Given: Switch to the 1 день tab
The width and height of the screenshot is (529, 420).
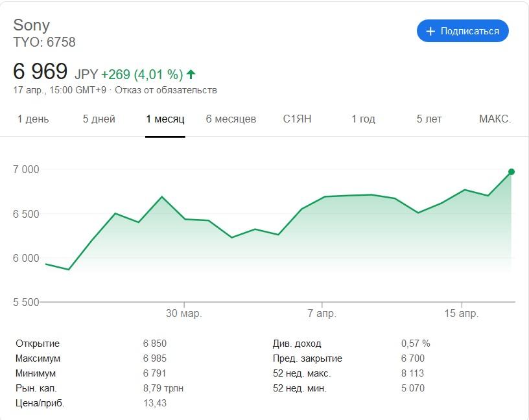Looking at the screenshot, I should tap(32, 119).
